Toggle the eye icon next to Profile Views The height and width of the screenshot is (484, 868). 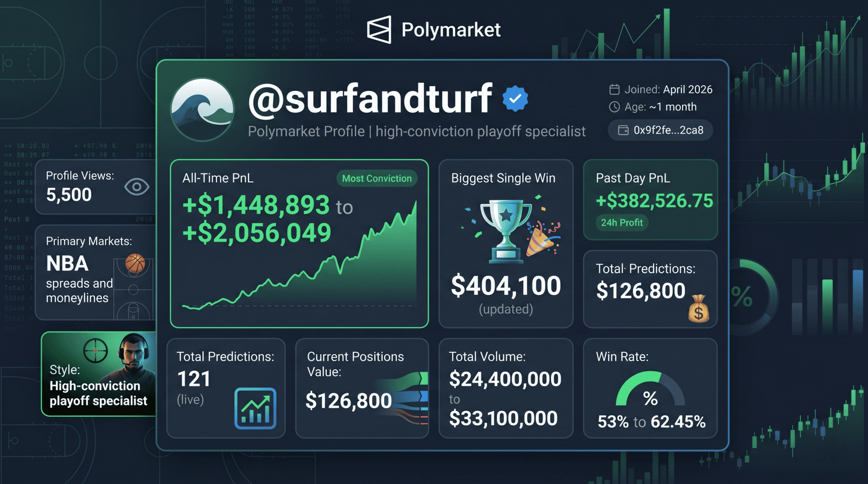coord(136,187)
